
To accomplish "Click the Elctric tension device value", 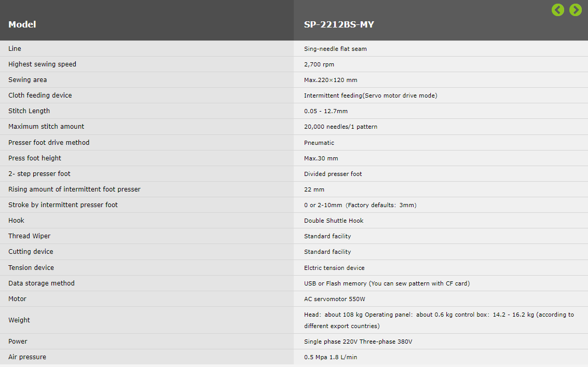I will [x=335, y=268].
